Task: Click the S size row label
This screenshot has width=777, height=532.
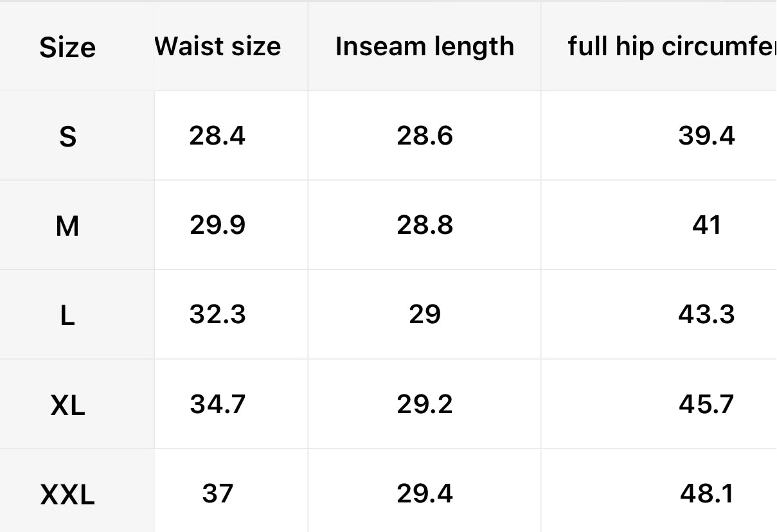Action: (67, 136)
